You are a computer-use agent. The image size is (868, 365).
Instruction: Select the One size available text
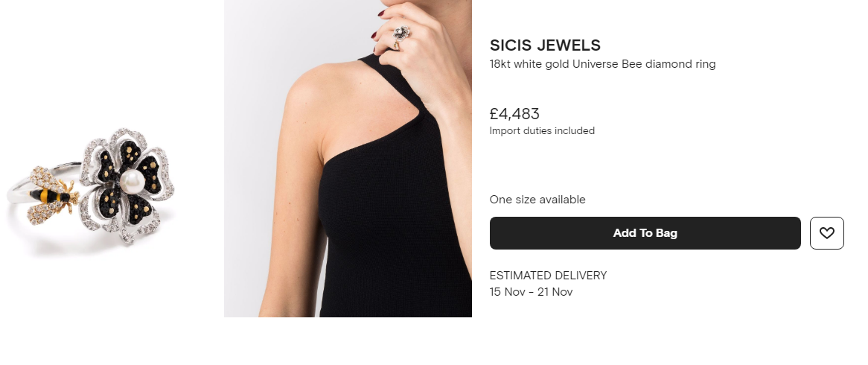(x=537, y=200)
